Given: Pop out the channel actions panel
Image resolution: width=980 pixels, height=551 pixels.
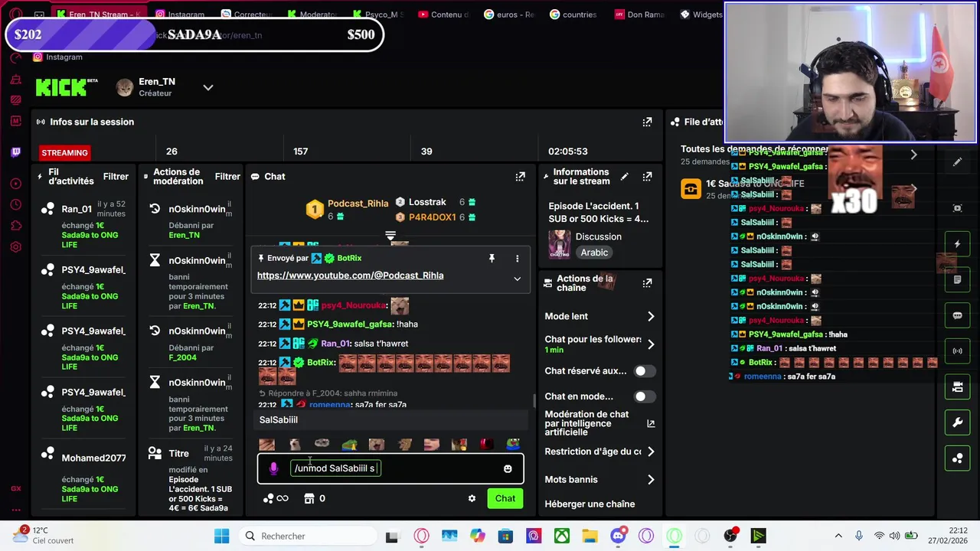Looking at the screenshot, I should click(x=647, y=283).
